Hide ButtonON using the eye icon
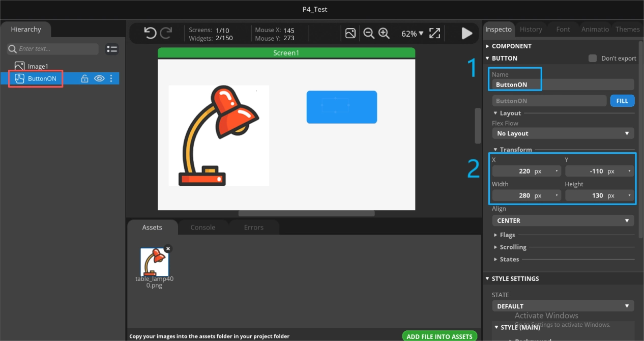This screenshot has width=644, height=341. pyautogui.click(x=99, y=78)
